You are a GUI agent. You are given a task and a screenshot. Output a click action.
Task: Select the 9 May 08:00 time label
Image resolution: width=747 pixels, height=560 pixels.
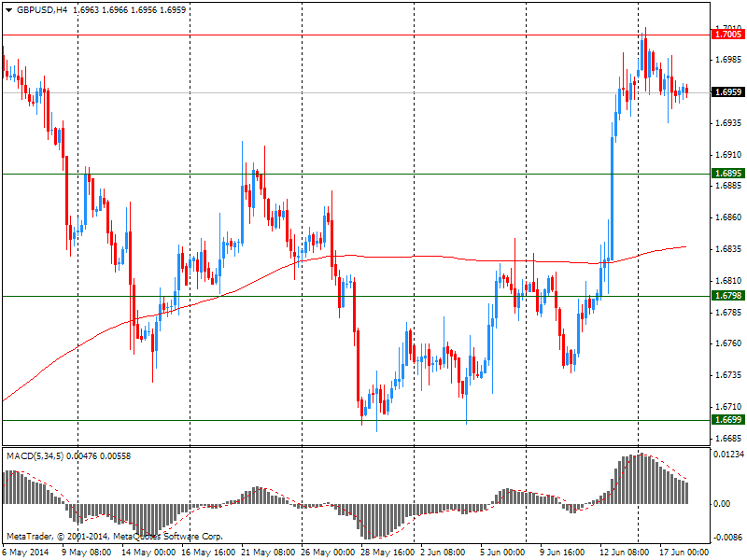(87, 553)
